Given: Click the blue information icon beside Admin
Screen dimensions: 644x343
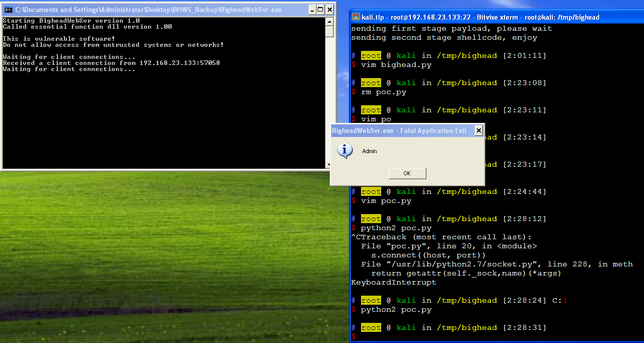Looking at the screenshot, I should pyautogui.click(x=344, y=151).
